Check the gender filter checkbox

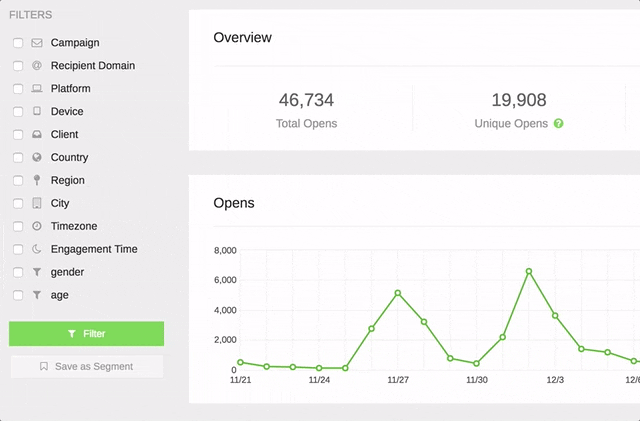pos(18,272)
